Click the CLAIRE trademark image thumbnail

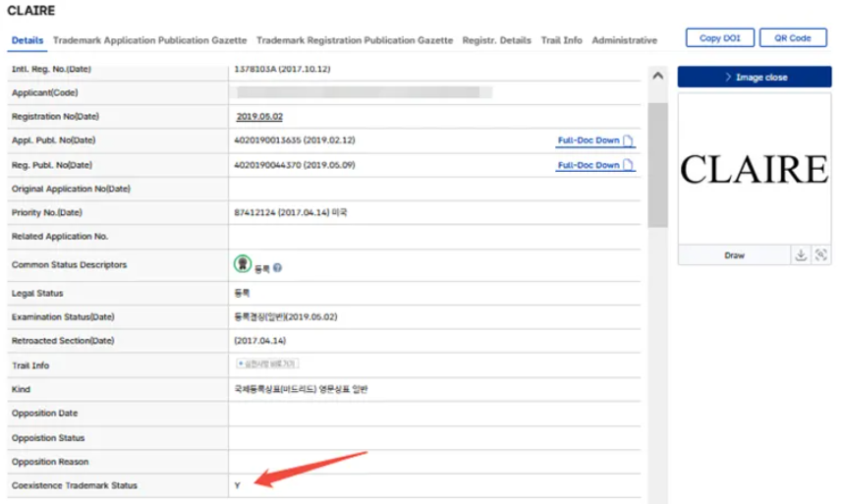(x=755, y=169)
